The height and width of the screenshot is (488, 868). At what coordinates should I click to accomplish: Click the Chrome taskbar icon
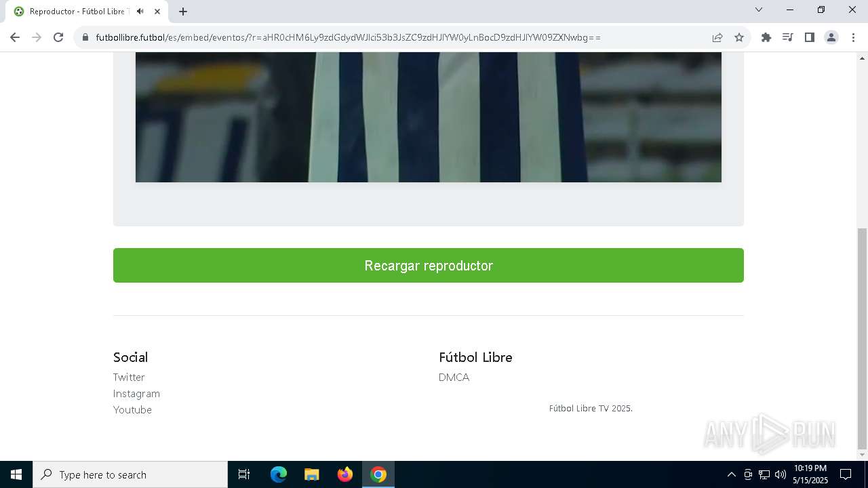378,474
